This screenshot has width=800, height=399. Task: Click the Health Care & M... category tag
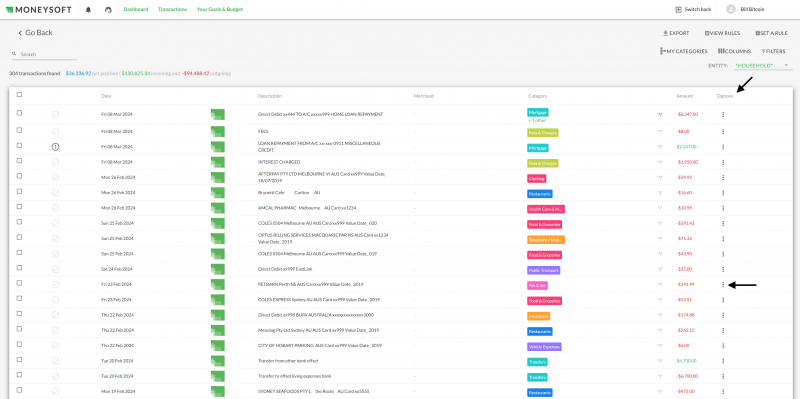tap(546, 209)
